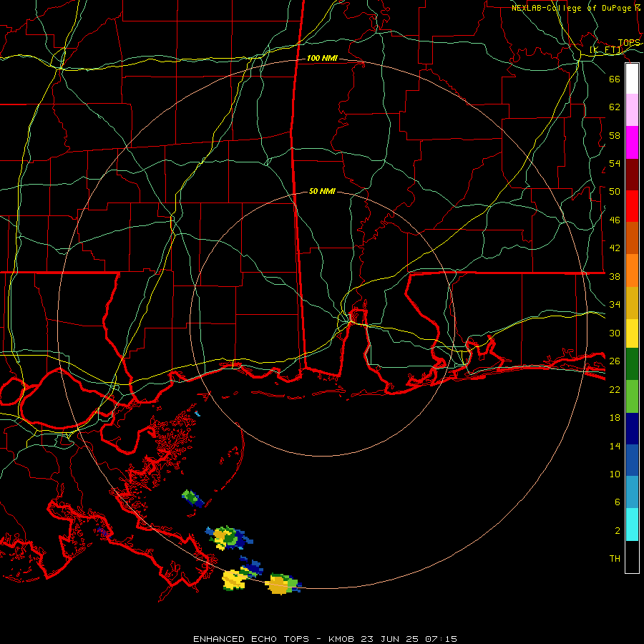Click the light orange legend swatch
Viewport: 644px width, 644px height.
(632, 270)
